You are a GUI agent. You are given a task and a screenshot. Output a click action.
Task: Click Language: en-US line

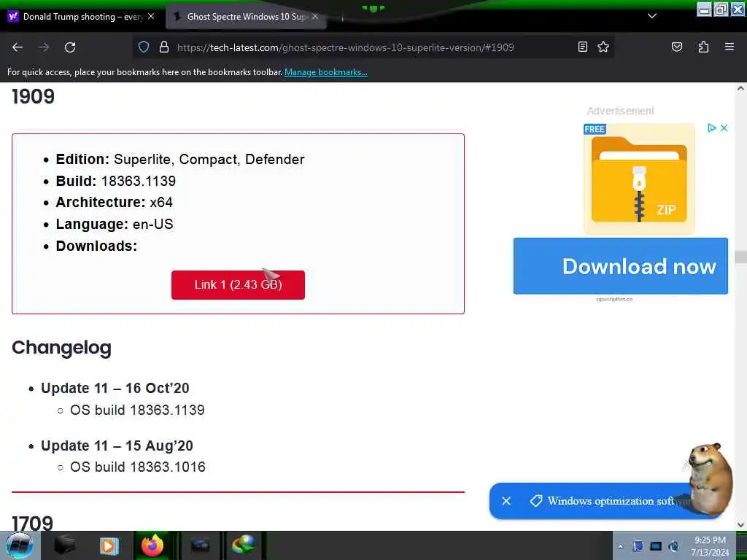(x=115, y=225)
